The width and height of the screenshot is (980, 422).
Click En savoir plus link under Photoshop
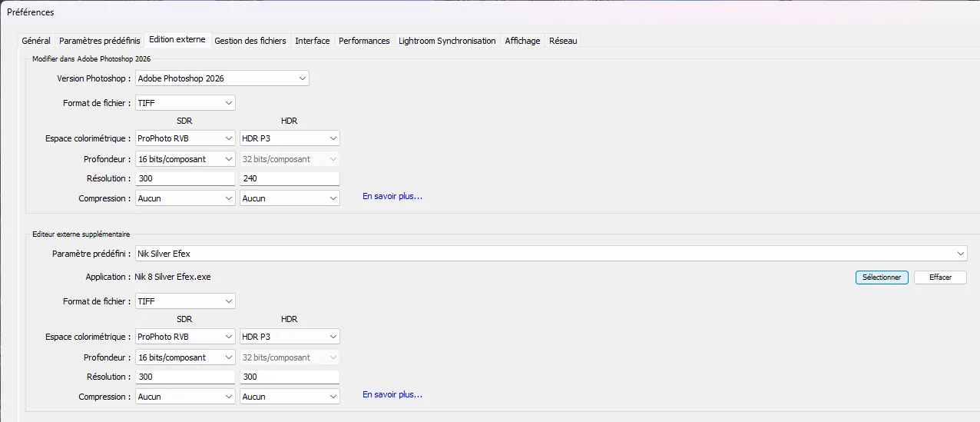pyautogui.click(x=392, y=197)
